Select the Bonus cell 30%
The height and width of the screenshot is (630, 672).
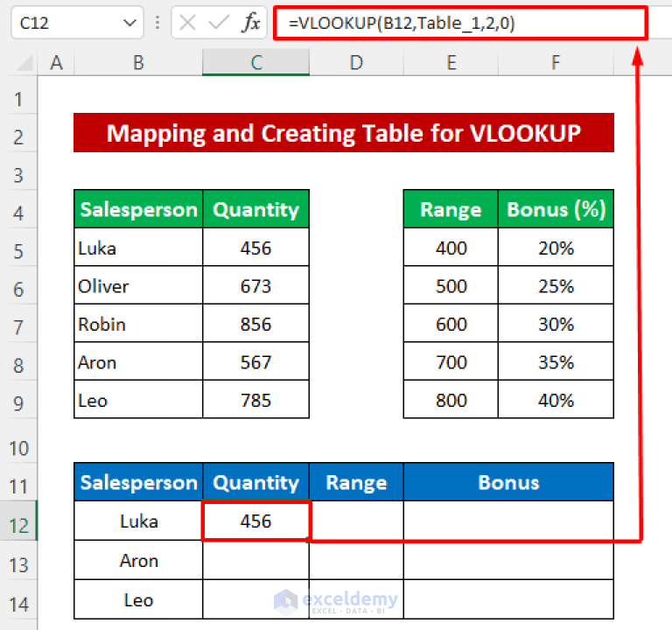tap(556, 323)
